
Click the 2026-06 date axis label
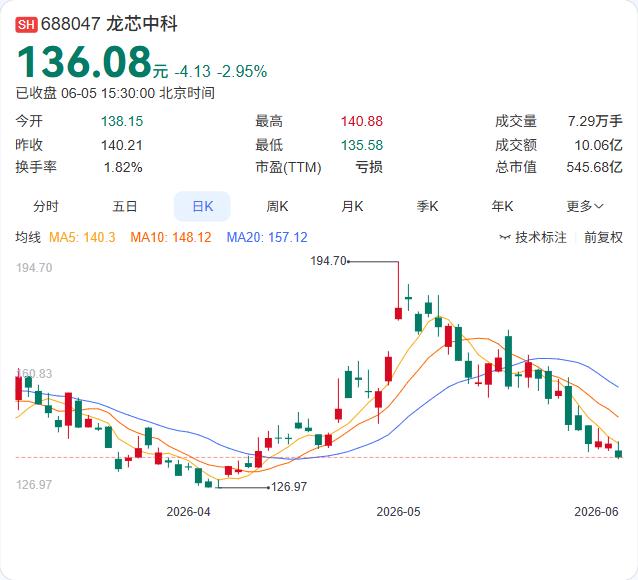(596, 512)
